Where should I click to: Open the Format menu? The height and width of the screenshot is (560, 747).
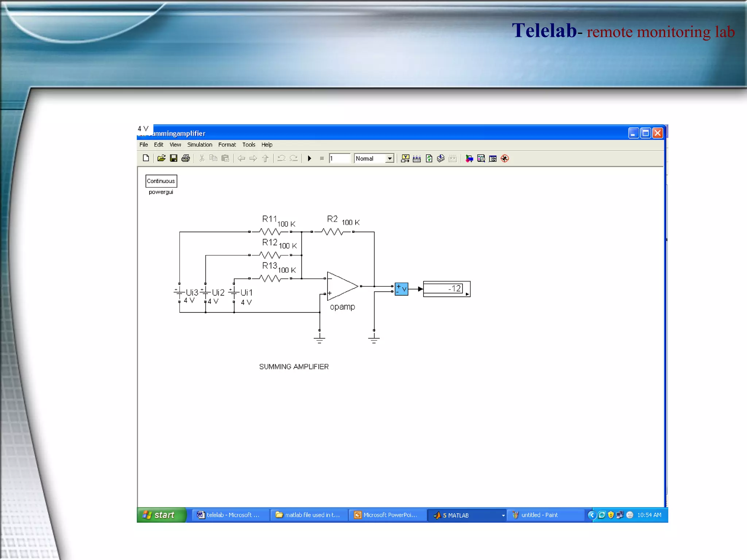point(227,145)
